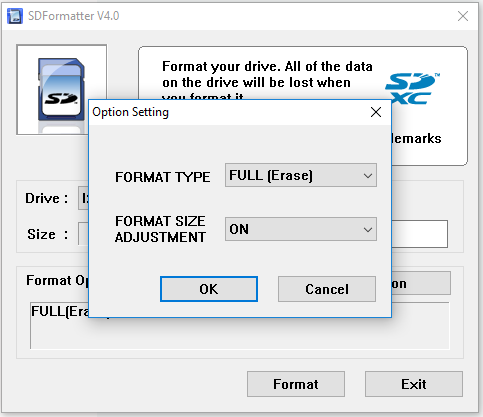Expand the FORMAT TYPE dropdown chevron
The width and height of the screenshot is (483, 417).
pyautogui.click(x=368, y=175)
